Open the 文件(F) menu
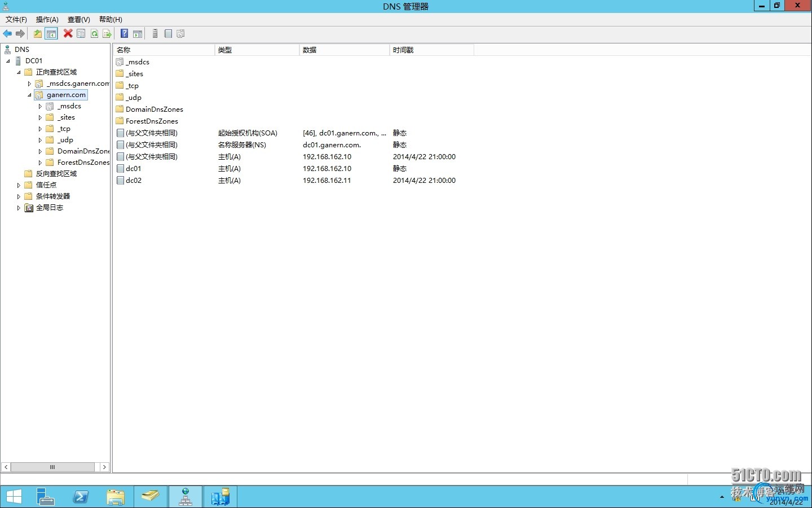The image size is (812, 508). 16,19
